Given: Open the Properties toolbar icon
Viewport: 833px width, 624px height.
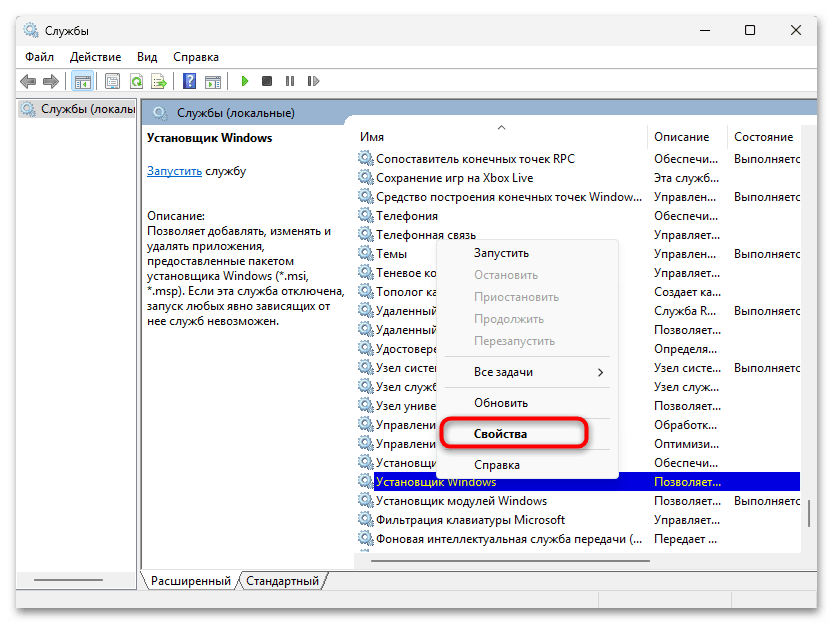Looking at the screenshot, I should pos(112,81).
